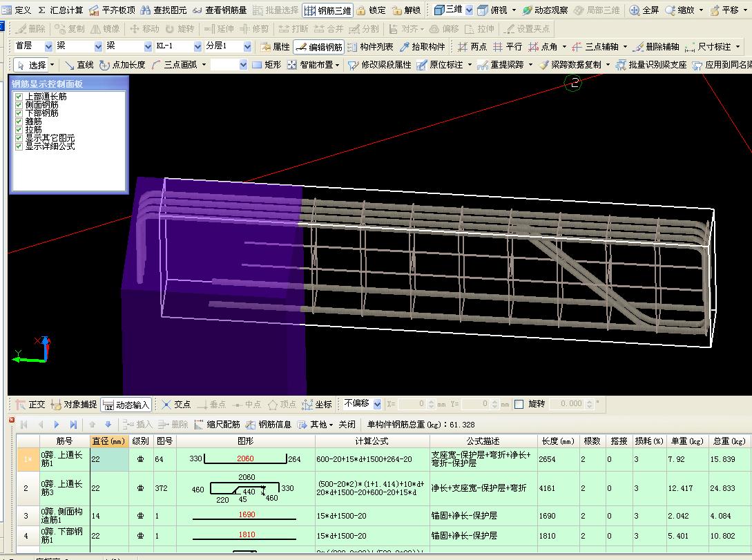Go to next rebar record arrow

57,424
